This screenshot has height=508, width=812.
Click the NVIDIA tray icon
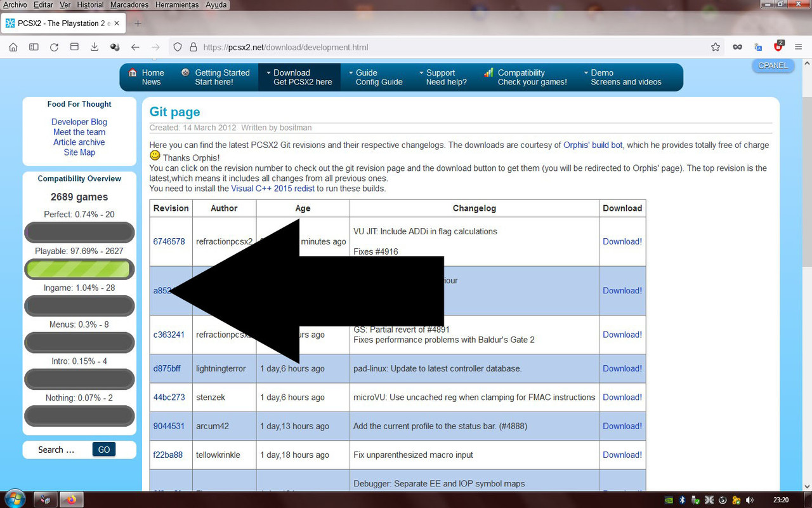669,500
